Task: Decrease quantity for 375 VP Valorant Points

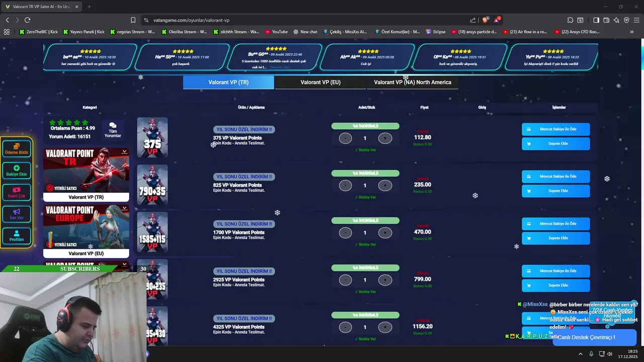Action: point(345,138)
